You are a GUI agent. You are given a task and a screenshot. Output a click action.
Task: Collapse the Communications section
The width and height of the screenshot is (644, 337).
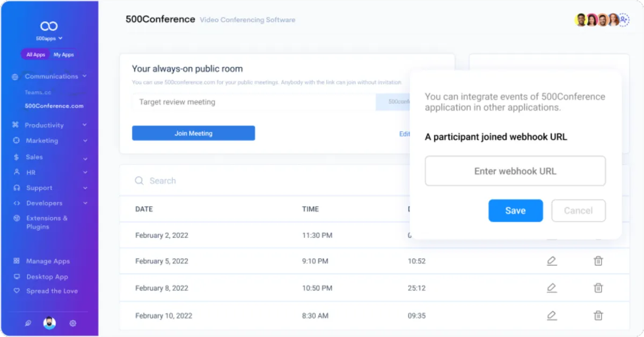[x=85, y=76]
